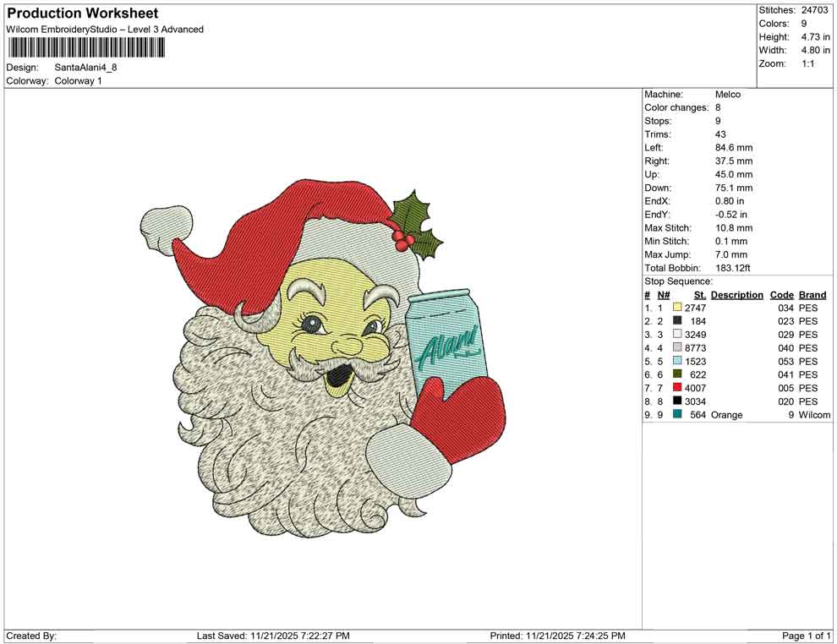
Task: Click the yellow swatch for thread 2747
Action: pyautogui.click(x=676, y=308)
